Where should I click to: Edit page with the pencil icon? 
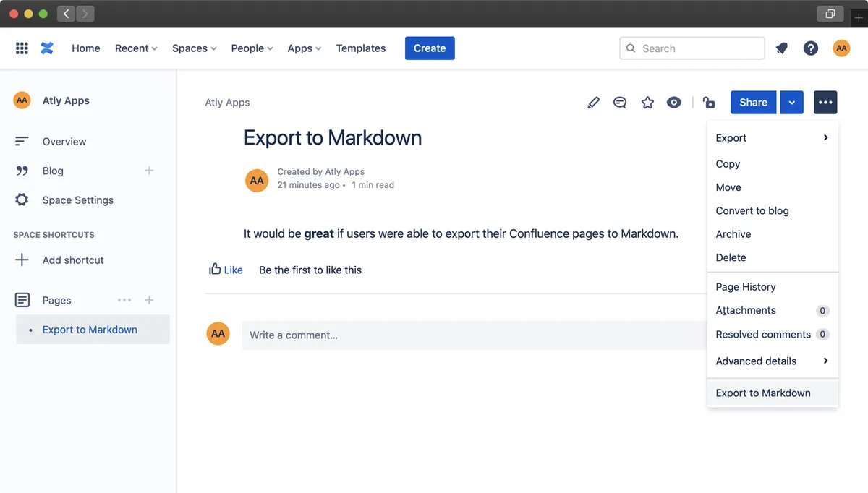point(593,103)
